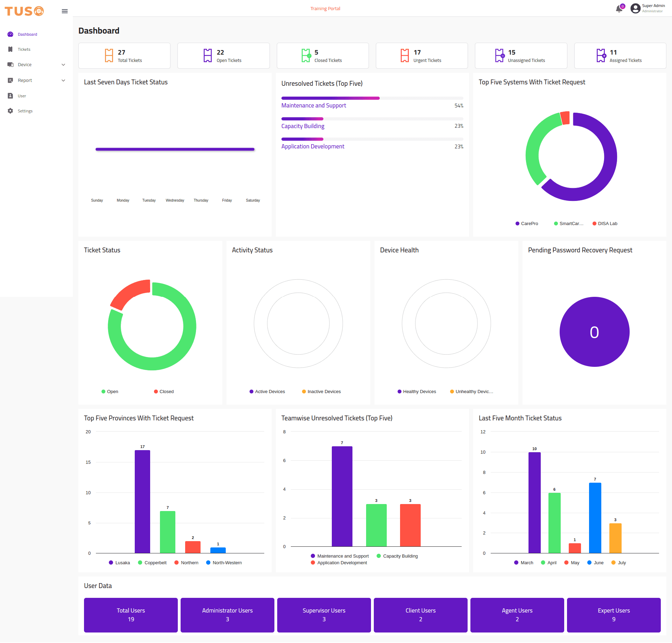Click the Urgent Tickets red icon
This screenshot has height=643, width=672.
pos(405,55)
